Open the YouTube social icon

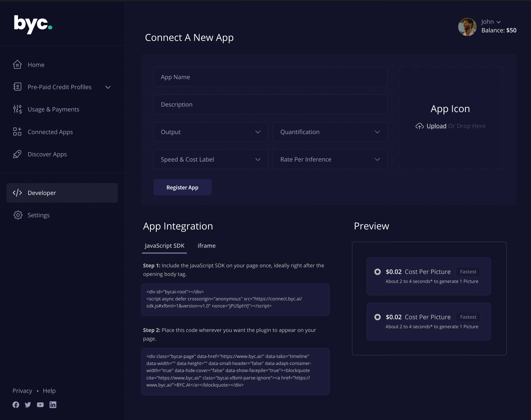pyautogui.click(x=40, y=405)
